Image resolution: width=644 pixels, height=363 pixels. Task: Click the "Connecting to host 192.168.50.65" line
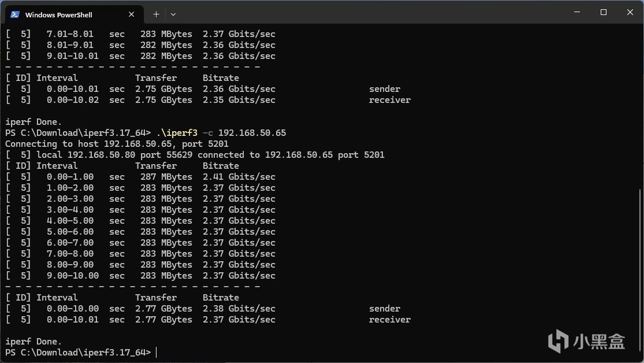tap(117, 144)
